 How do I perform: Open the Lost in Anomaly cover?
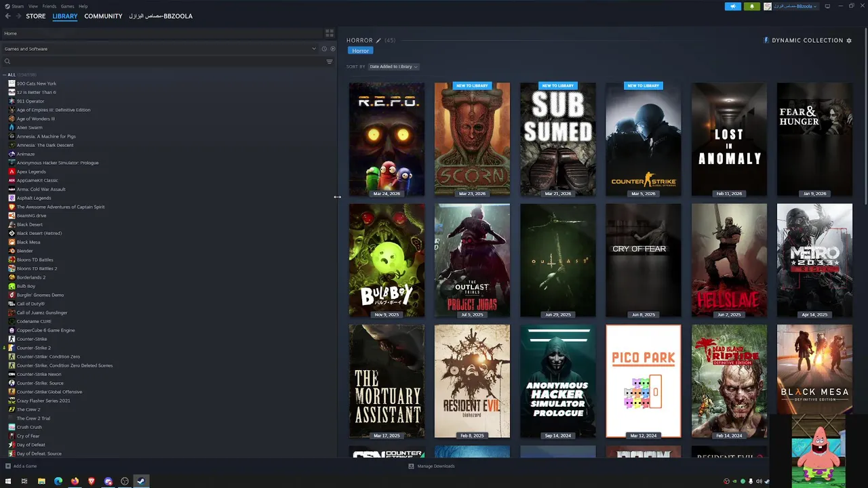[729, 140]
